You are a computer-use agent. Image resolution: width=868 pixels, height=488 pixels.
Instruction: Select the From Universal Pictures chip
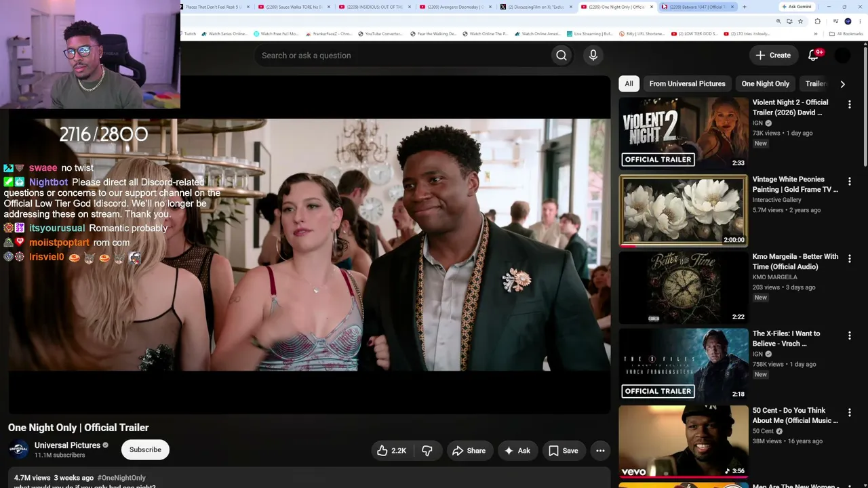(687, 84)
